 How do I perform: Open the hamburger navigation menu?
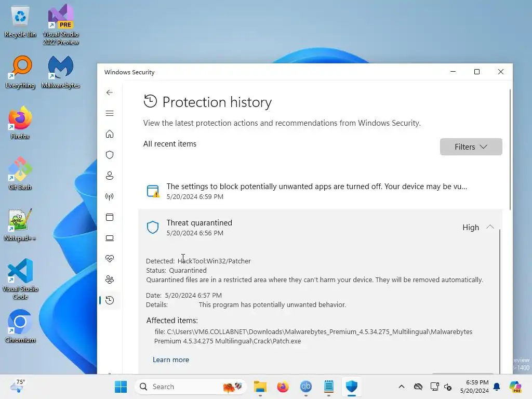pos(109,113)
